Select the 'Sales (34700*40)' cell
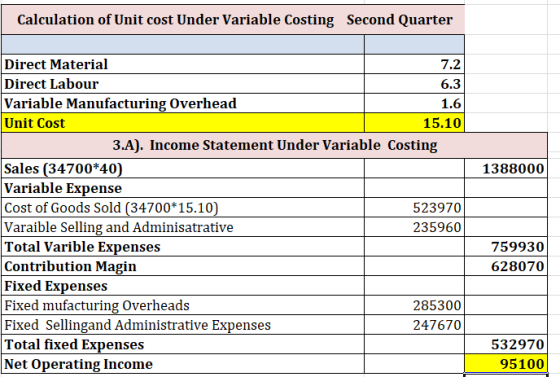Image resolution: width=560 pixels, height=377 pixels. coord(183,168)
